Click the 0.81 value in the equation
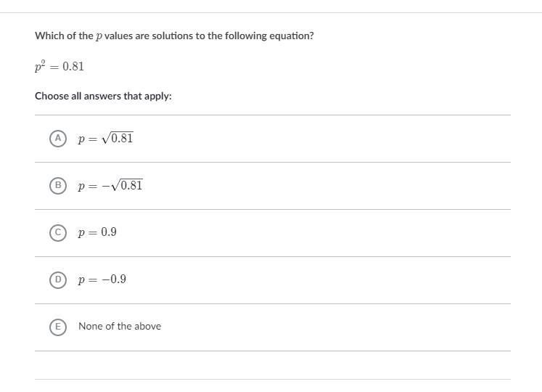Image resolution: width=542 pixels, height=392 pixels. [73, 66]
